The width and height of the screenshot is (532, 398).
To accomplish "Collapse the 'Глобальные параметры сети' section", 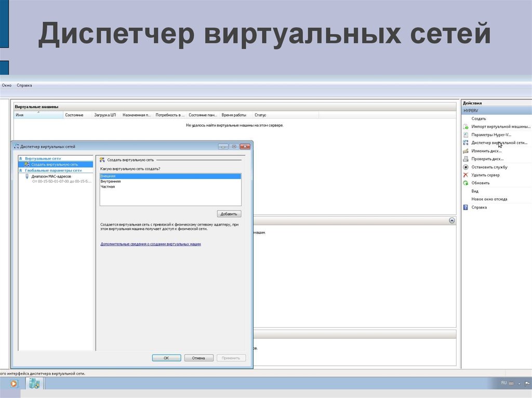I will 21,170.
